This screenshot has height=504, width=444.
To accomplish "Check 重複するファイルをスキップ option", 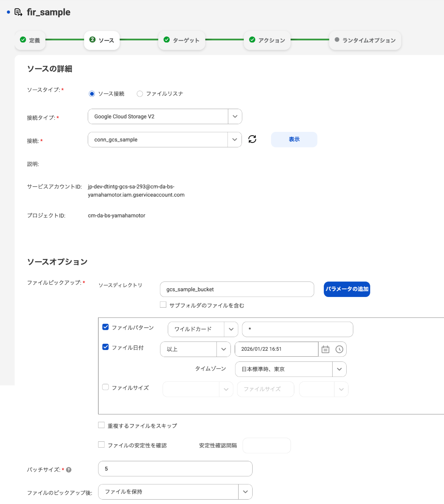I will pos(101,425).
